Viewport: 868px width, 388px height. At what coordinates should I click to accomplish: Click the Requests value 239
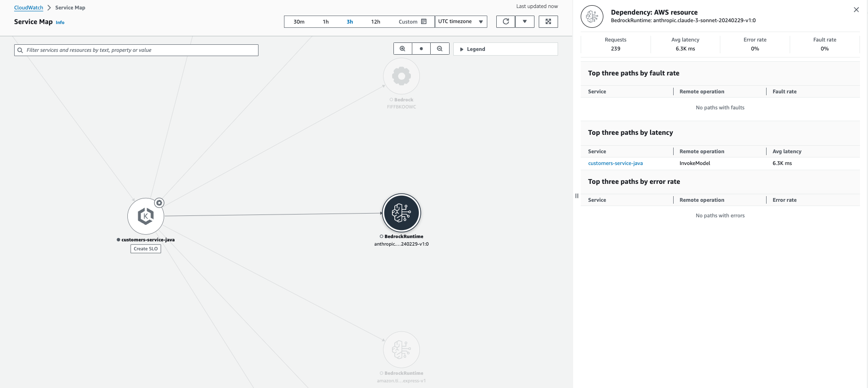pyautogui.click(x=616, y=49)
